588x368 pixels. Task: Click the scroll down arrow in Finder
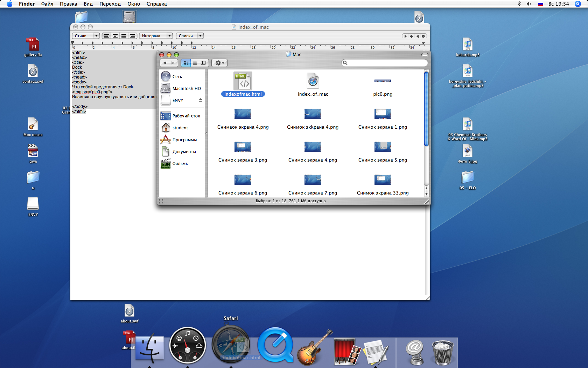pyautogui.click(x=426, y=194)
